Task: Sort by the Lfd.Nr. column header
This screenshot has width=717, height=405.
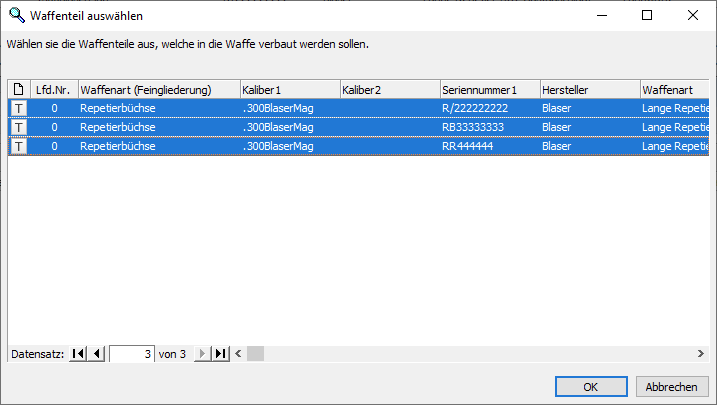Action: 54,90
